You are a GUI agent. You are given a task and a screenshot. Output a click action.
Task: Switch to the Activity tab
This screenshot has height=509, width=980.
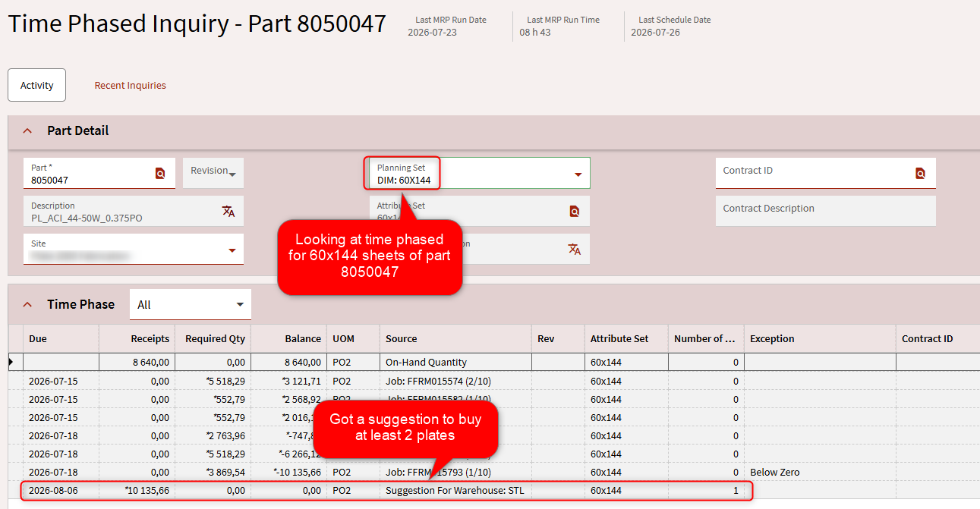(x=36, y=85)
